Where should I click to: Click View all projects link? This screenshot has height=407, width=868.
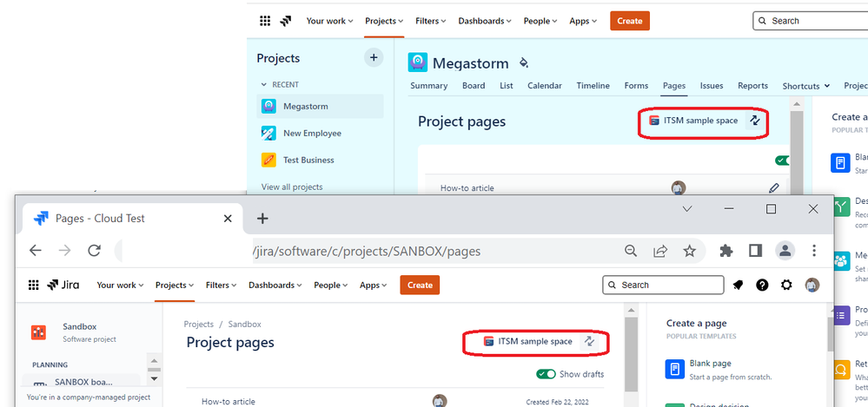(292, 187)
